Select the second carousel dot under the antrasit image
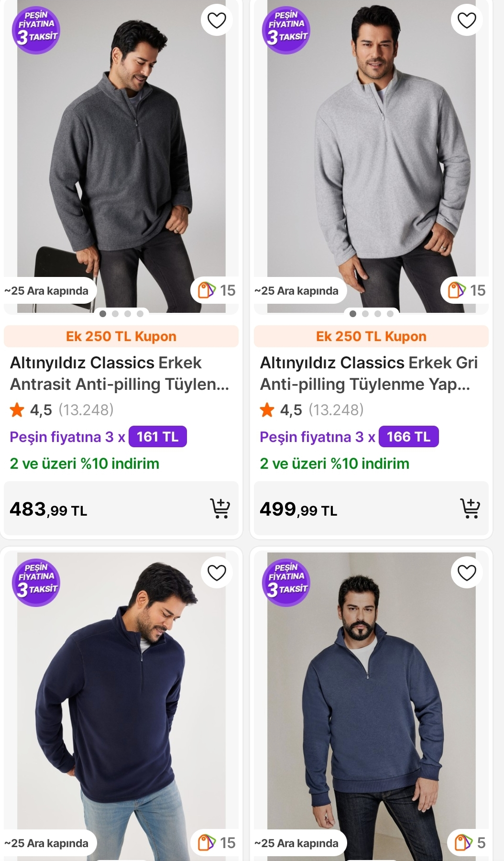The height and width of the screenshot is (861, 504). click(x=114, y=314)
